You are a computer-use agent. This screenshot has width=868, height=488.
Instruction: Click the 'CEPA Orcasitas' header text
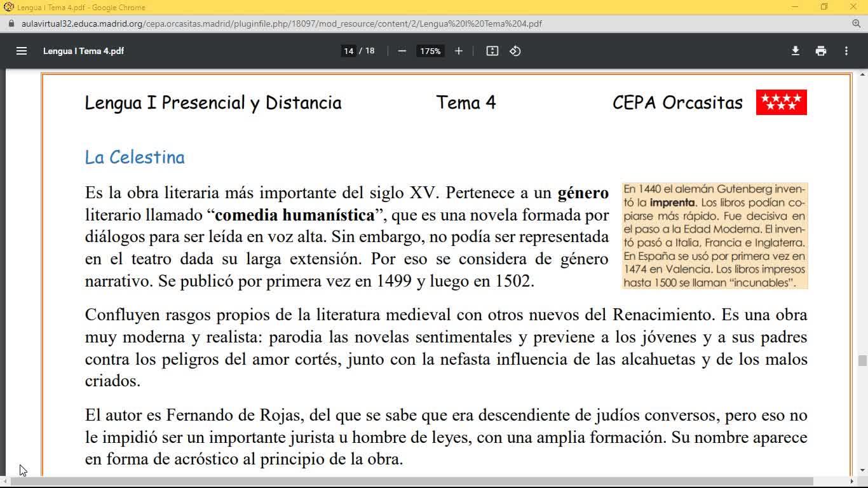click(677, 102)
